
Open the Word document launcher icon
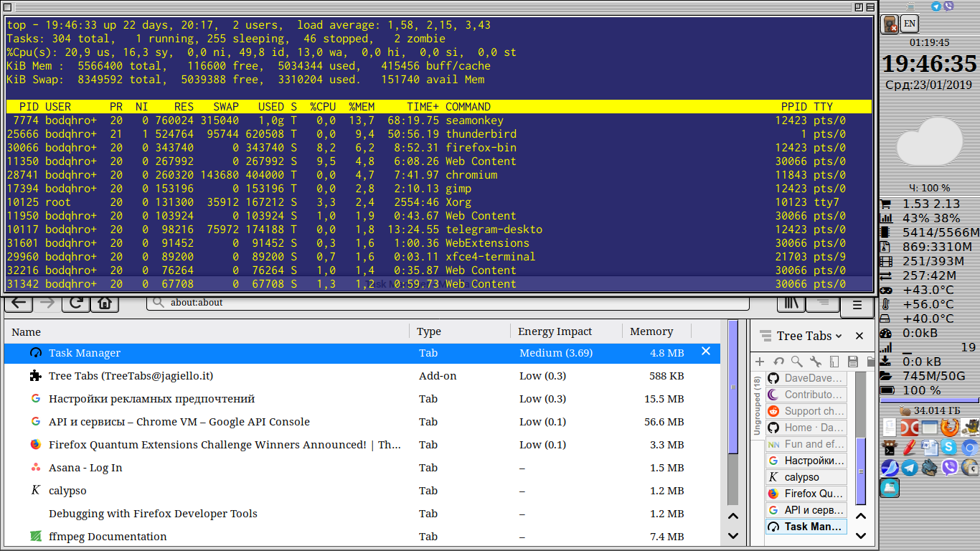(x=930, y=448)
